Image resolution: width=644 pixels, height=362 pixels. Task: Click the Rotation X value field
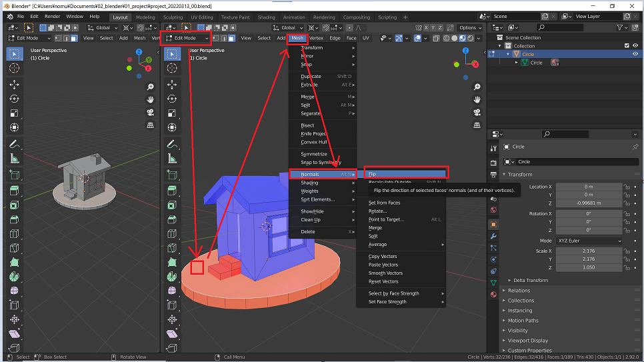point(589,213)
